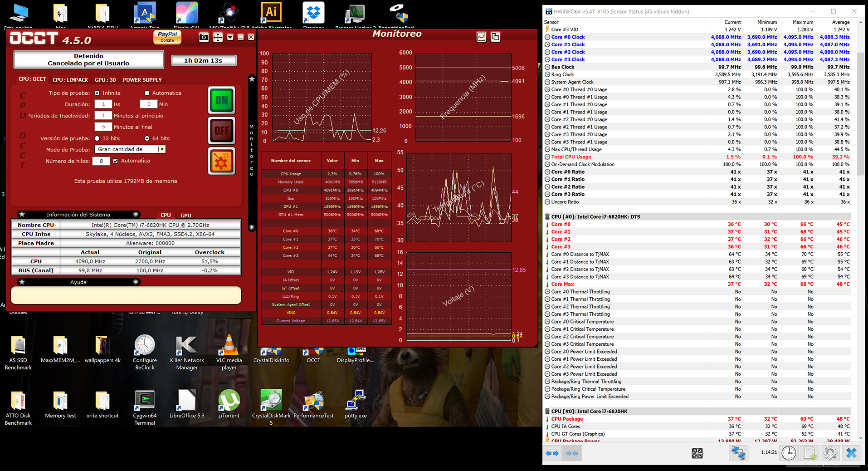
Task: Choose the 32 bits test version
Action: point(97,138)
